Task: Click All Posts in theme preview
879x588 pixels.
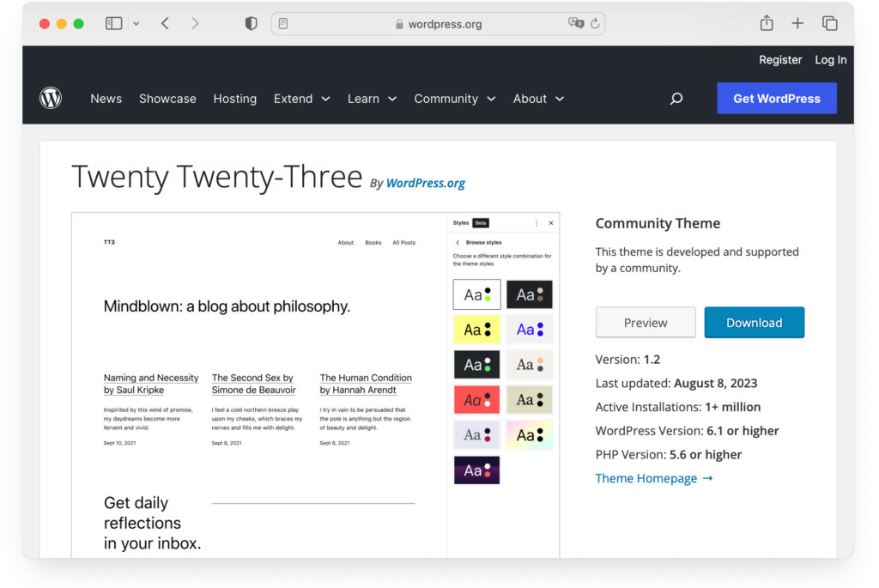Action: pyautogui.click(x=403, y=243)
